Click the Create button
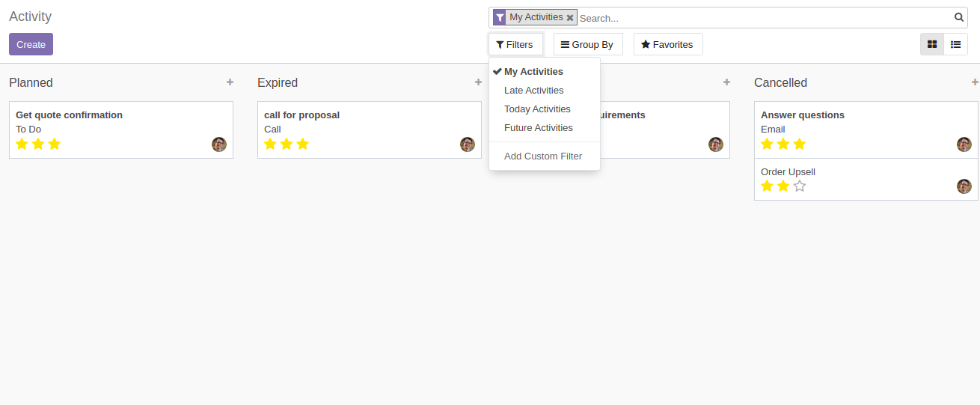This screenshot has width=980, height=405. click(x=31, y=45)
